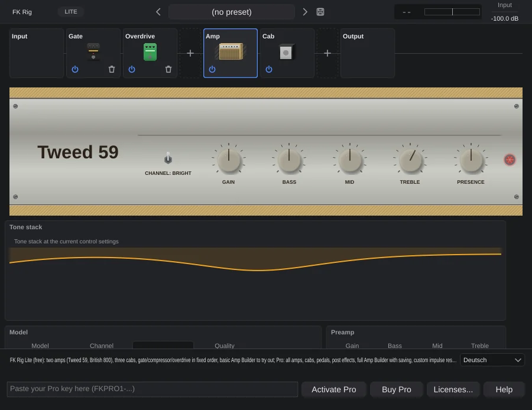Click the Buy Pro button
This screenshot has height=410, width=532.
pos(397,389)
